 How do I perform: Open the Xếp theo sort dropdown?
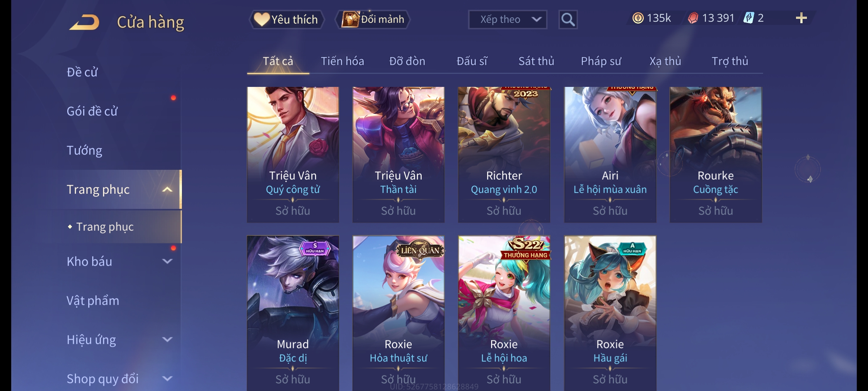pos(507,20)
